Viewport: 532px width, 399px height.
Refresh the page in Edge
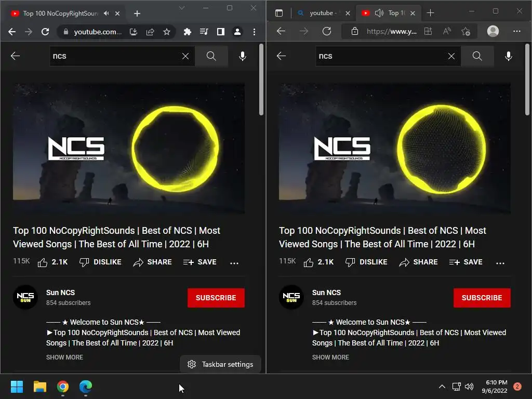(x=327, y=31)
